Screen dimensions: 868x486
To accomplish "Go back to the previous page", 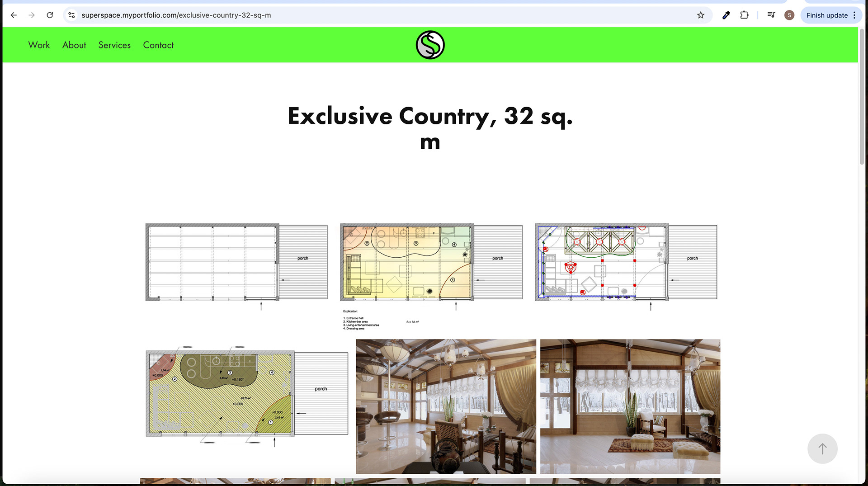I will coord(14,15).
